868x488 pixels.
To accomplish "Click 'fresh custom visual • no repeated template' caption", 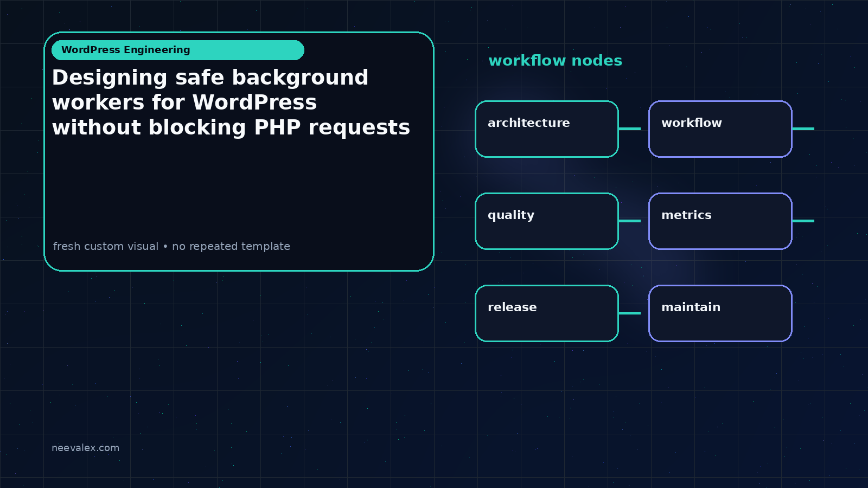I will coord(171,246).
